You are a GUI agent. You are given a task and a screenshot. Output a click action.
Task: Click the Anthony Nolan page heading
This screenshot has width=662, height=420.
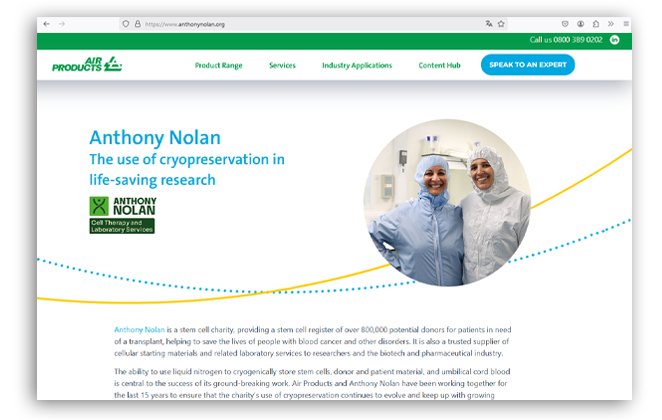[155, 138]
